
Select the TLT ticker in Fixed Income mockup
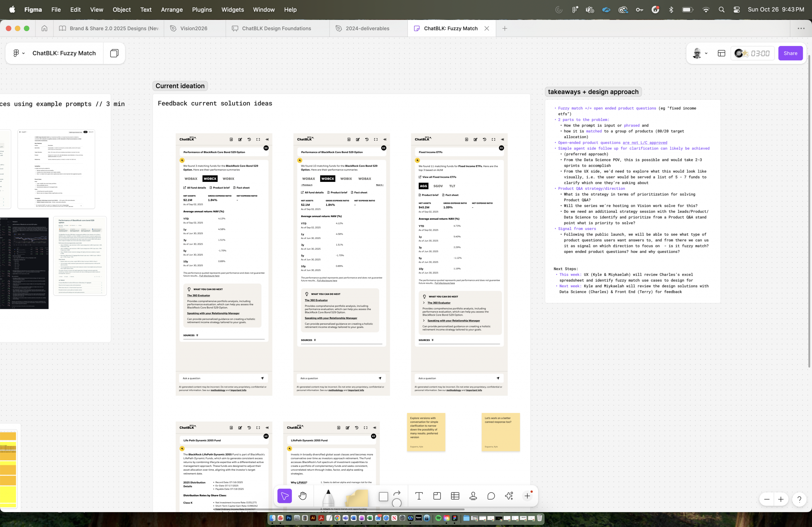(452, 186)
